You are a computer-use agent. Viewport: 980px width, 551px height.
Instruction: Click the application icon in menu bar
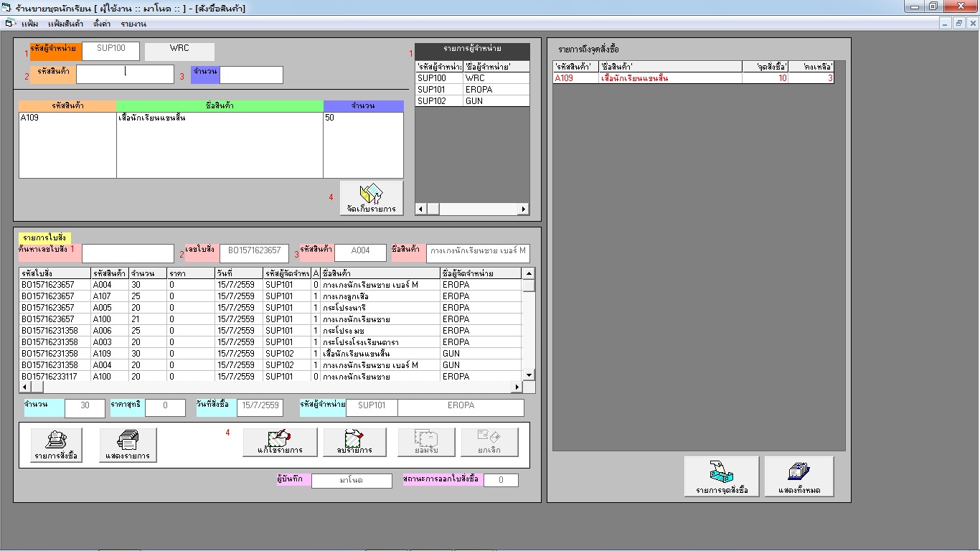(9, 23)
